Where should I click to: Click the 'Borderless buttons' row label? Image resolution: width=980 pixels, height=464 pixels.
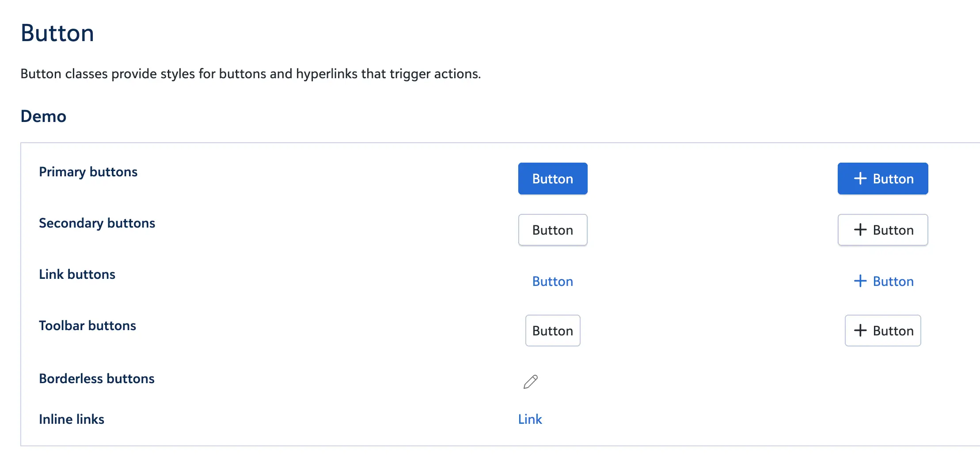click(96, 379)
